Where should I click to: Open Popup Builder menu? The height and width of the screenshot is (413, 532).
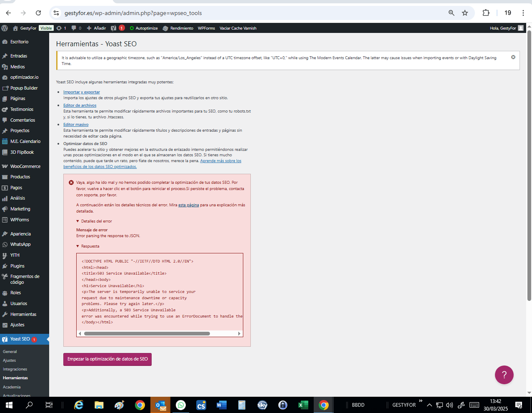tap(25, 88)
